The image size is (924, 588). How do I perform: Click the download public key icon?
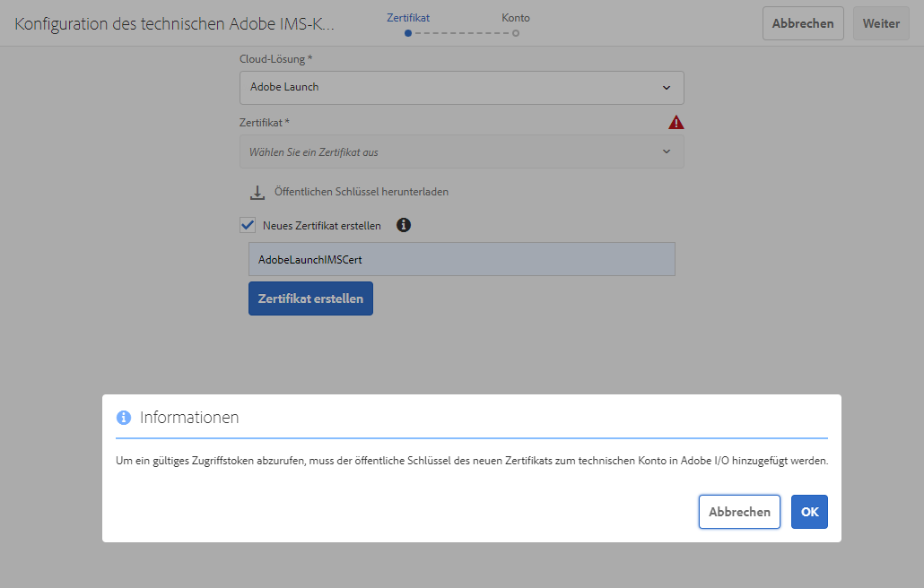257,193
